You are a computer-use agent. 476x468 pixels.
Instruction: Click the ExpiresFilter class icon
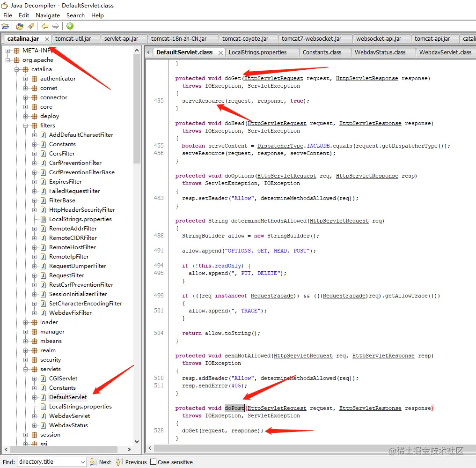pos(44,182)
